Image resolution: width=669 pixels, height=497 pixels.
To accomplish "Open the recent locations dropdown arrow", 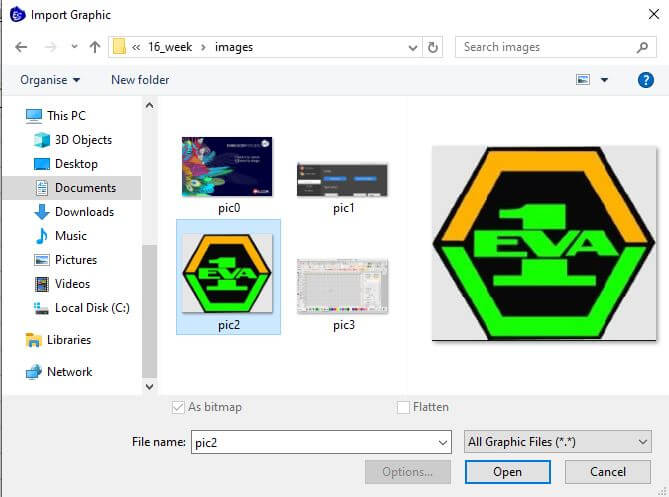I will (74, 47).
